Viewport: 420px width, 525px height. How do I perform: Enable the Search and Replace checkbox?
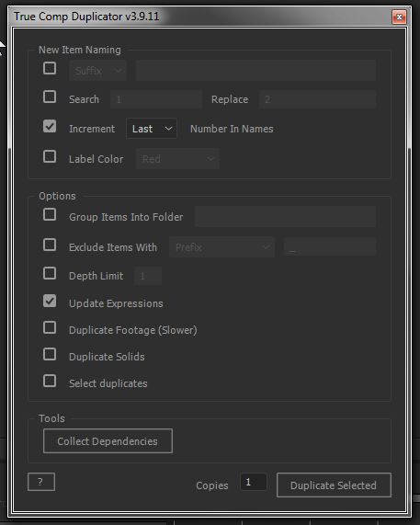[x=50, y=97]
